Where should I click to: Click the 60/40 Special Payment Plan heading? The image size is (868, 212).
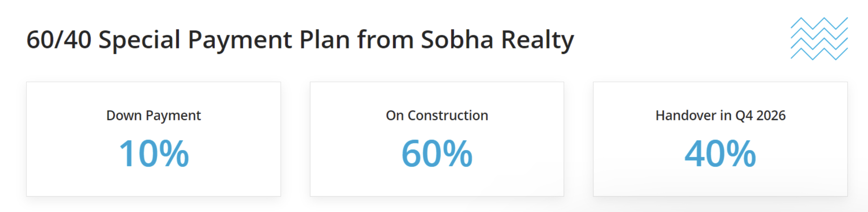300,40
